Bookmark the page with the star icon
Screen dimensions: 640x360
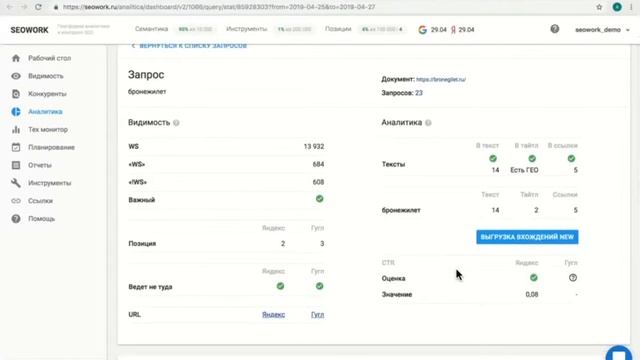599,7
